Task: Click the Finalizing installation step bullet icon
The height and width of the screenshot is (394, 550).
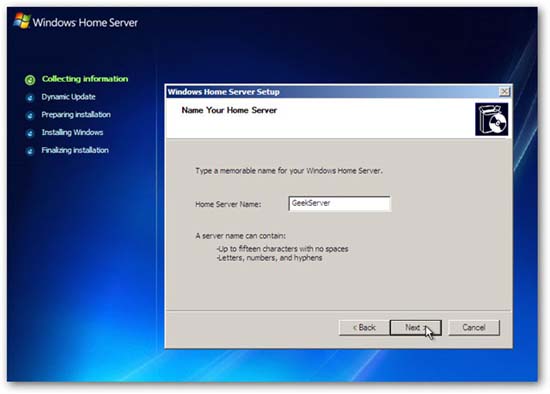Action: point(30,151)
